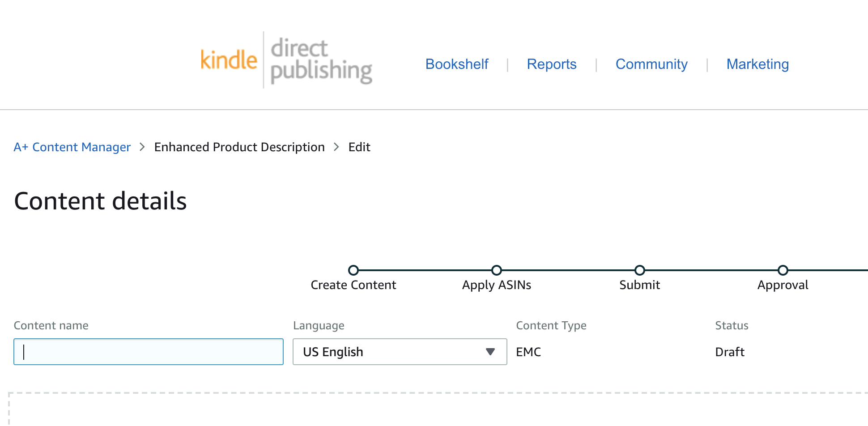Click inside the Content name field
Screen dimensions: 868x426
(148, 352)
